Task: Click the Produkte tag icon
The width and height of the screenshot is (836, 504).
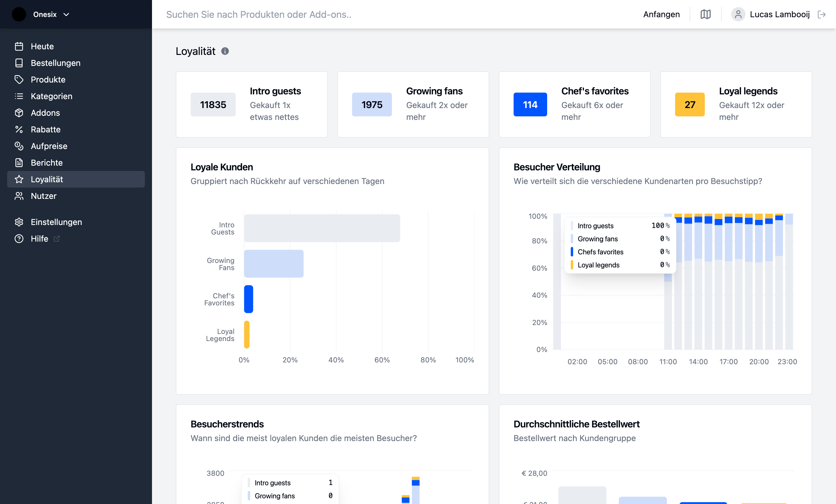Action: pyautogui.click(x=19, y=80)
